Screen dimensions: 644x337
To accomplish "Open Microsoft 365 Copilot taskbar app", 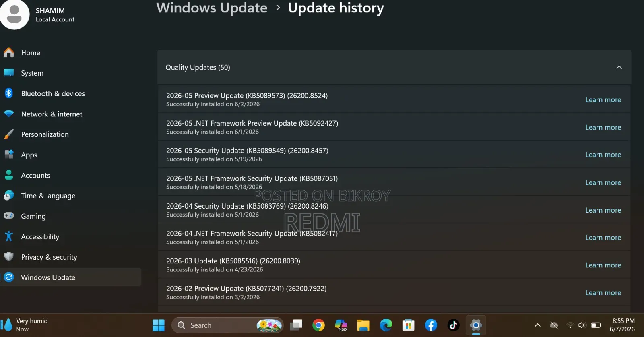I will pos(341,325).
